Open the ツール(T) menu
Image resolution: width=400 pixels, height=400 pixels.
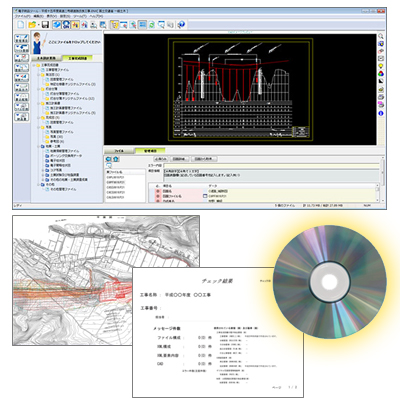[x=80, y=16]
